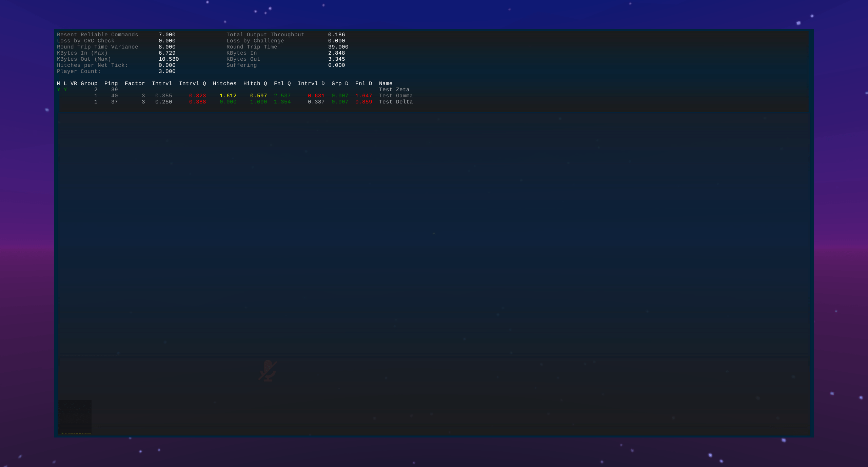This screenshot has width=868, height=467.
Task: Select the green 1.354 Fnl Q value
Action: tap(282, 102)
